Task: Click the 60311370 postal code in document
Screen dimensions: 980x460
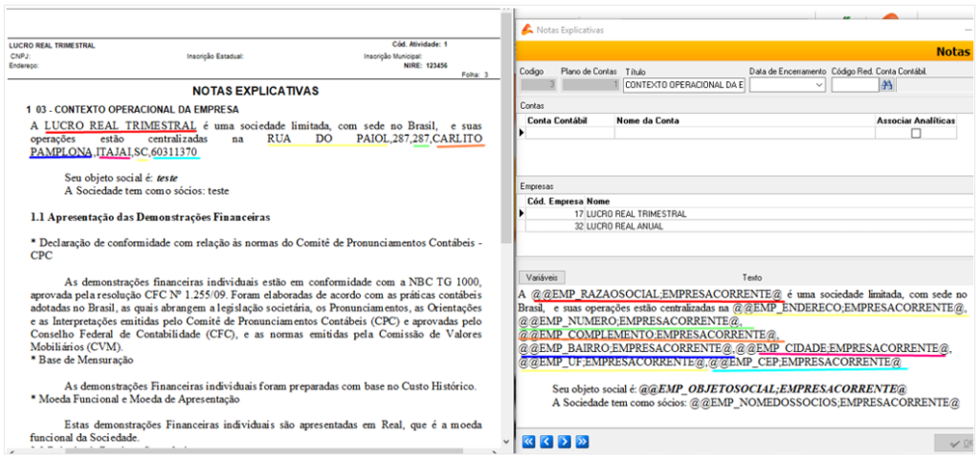Action: pyautogui.click(x=176, y=151)
